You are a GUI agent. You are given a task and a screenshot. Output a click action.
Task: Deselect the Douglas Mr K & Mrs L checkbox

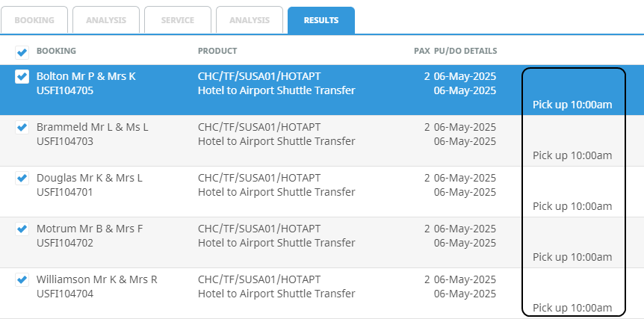(x=22, y=178)
